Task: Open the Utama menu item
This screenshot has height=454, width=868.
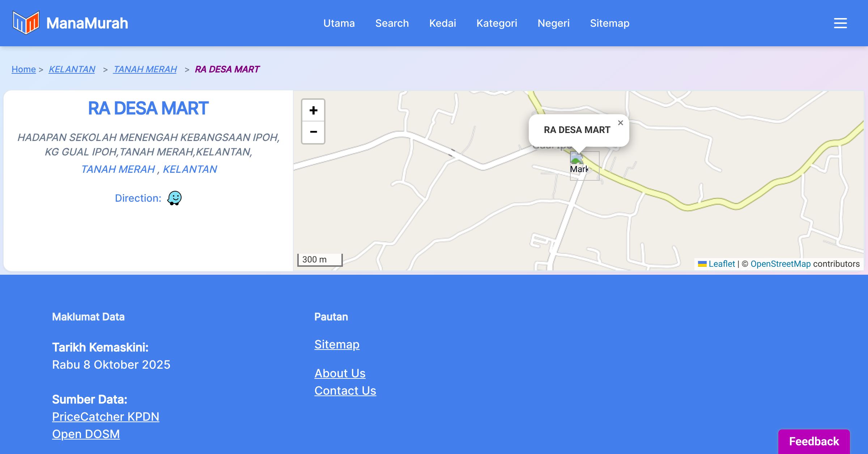Action: click(x=339, y=23)
